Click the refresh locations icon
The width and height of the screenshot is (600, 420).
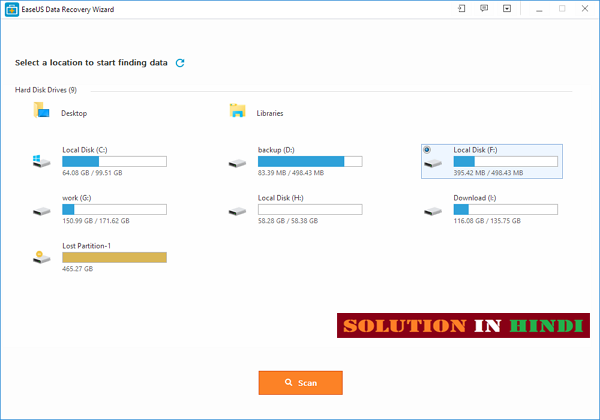point(180,63)
